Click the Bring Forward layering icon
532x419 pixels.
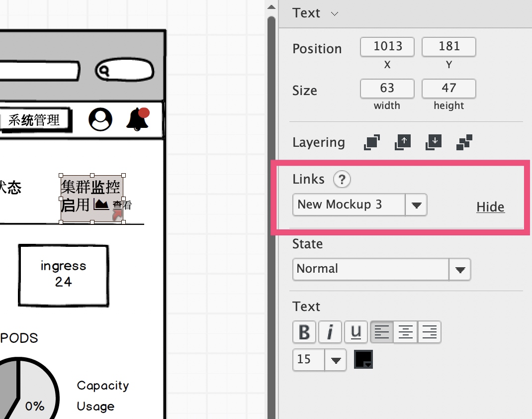click(x=403, y=142)
